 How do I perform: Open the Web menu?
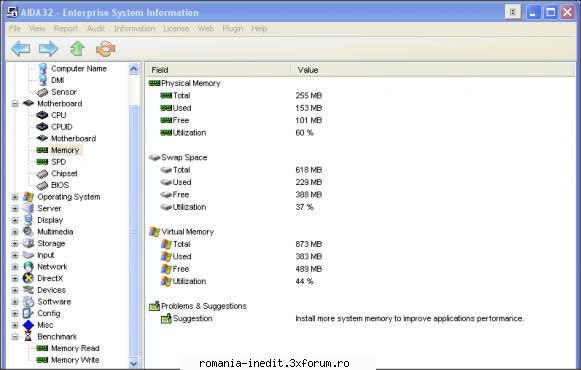[x=206, y=29]
